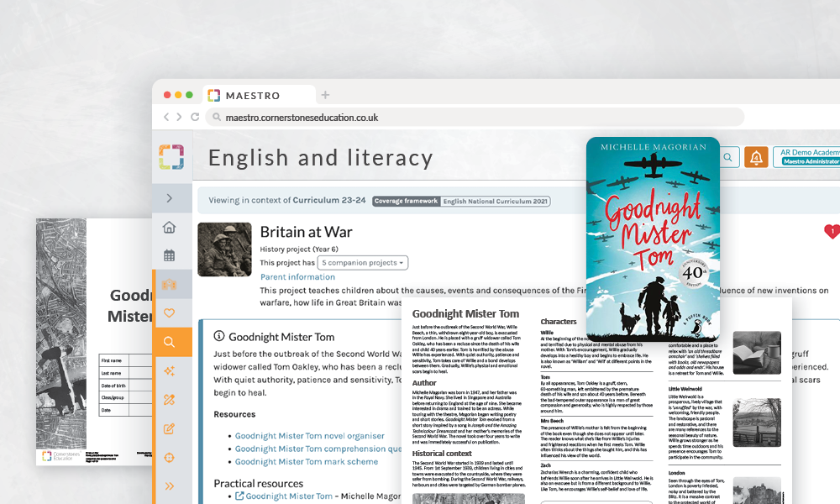
Task: Click the heart favourites icon in sidebar
Action: [169, 313]
